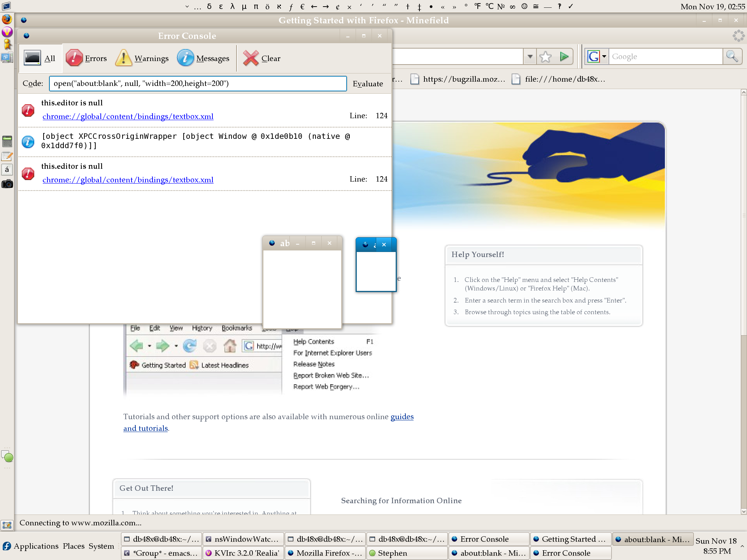Filter Error Console to Messages only
Image resolution: width=747 pixels, height=560 pixels.
tap(203, 58)
